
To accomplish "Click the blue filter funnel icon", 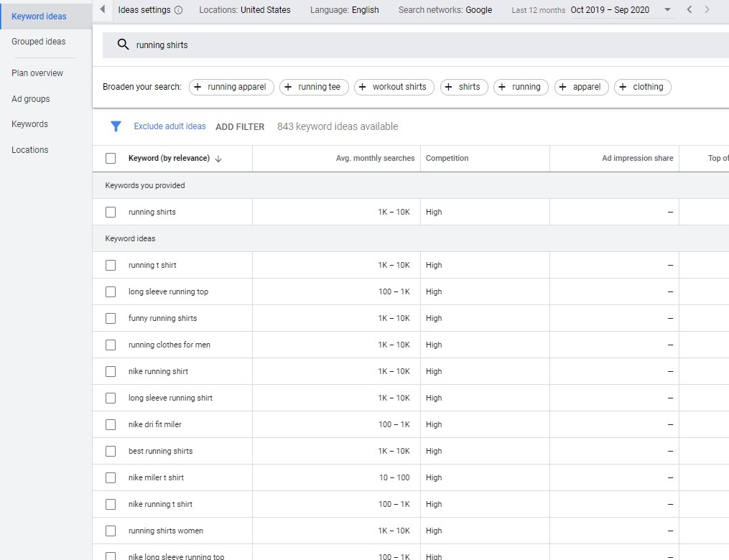I will click(x=116, y=126).
